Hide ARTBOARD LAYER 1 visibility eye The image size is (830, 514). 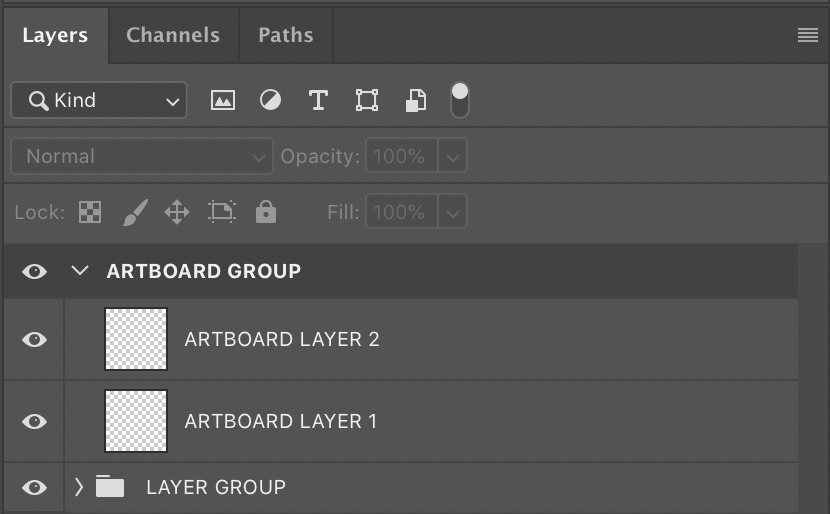[x=34, y=421]
